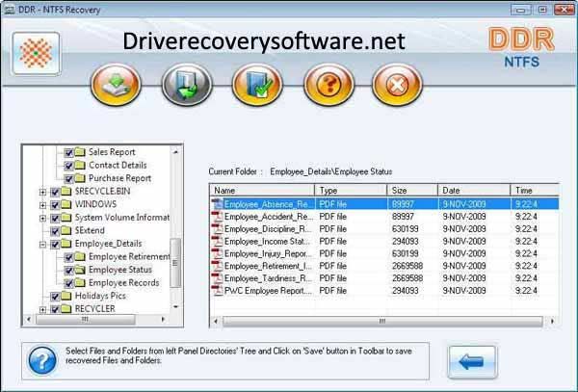Click the file list scroll left arrow
Screen dimensions: 578x392
click(216, 321)
